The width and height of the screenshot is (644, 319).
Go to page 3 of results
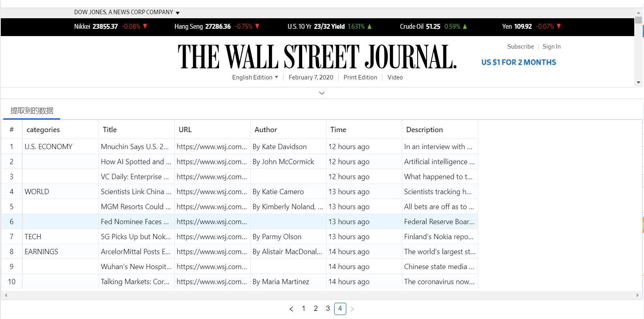pos(328,308)
